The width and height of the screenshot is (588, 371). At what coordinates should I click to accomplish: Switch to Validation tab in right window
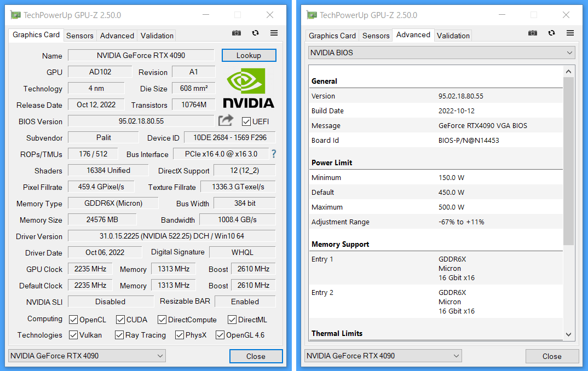pyautogui.click(x=453, y=36)
